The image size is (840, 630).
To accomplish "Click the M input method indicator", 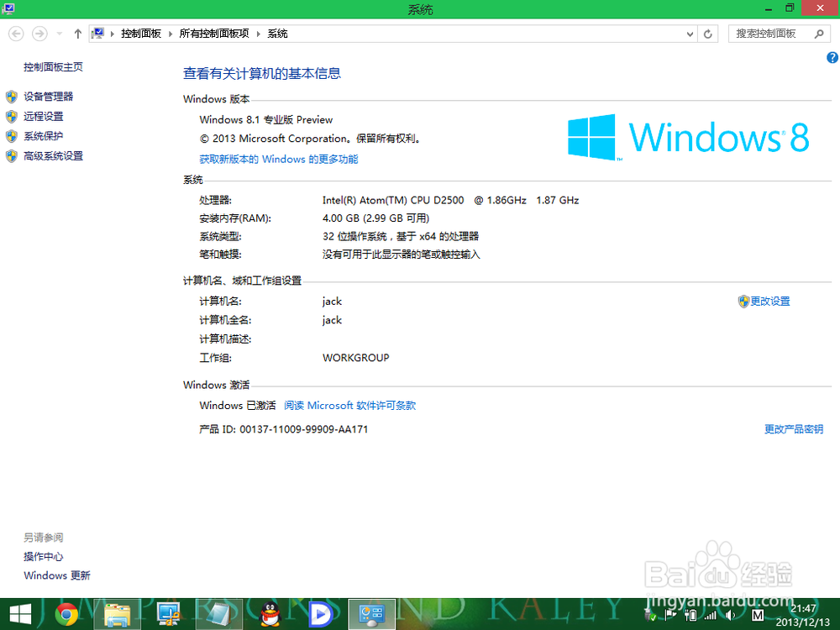I will (758, 616).
